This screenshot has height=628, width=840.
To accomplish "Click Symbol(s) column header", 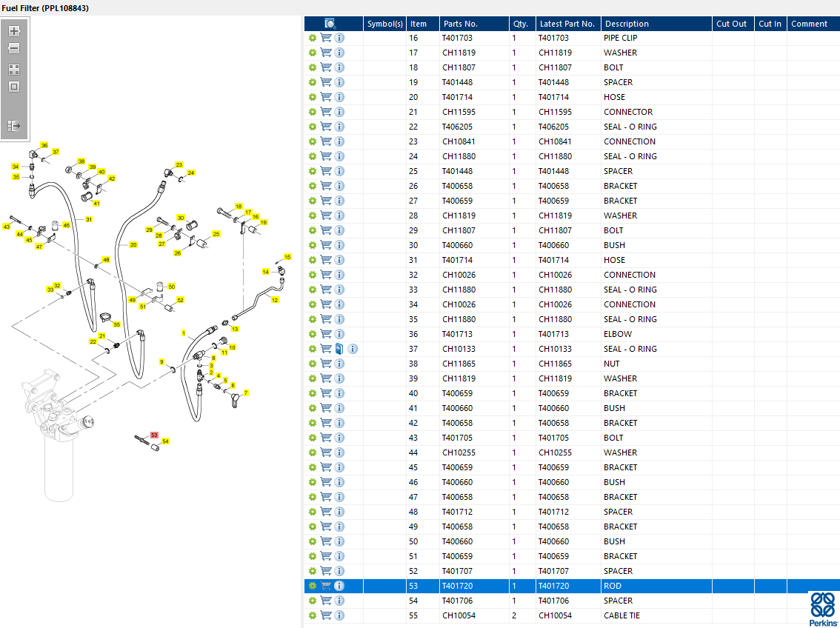I will 384,24.
